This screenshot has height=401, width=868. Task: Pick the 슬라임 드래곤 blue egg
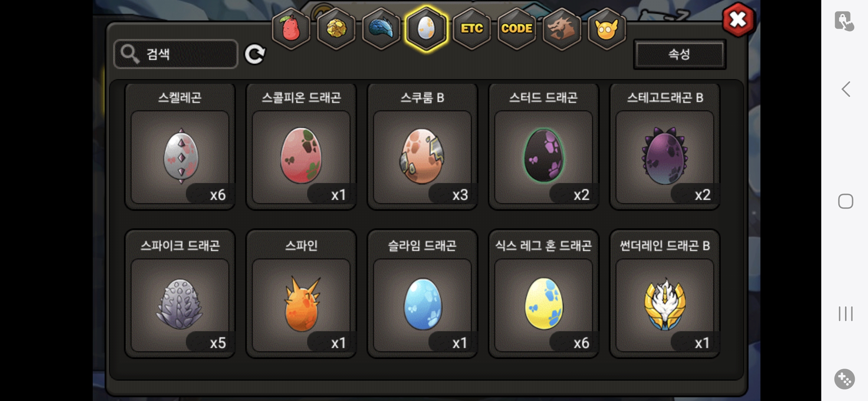click(x=422, y=294)
